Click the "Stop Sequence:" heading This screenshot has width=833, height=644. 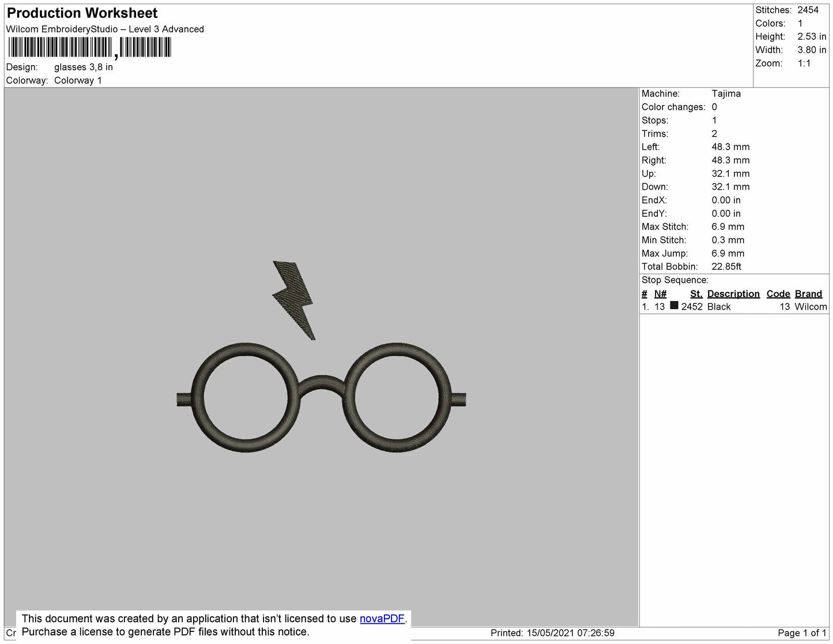675,280
